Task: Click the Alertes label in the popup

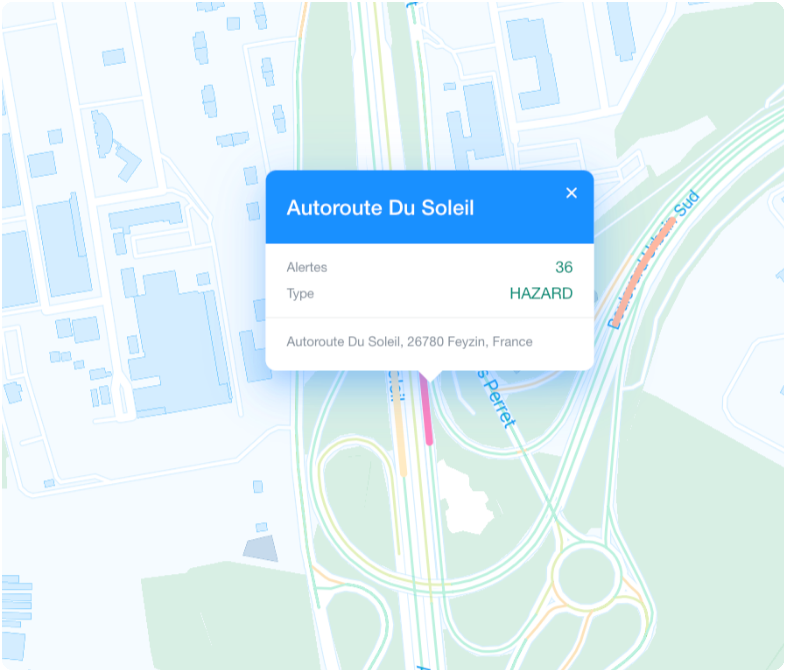Action: 306,267
